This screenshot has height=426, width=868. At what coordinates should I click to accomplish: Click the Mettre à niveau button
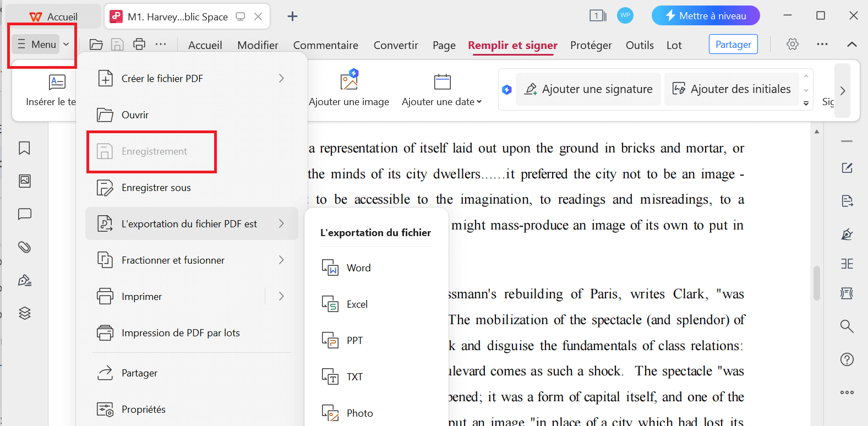[706, 16]
